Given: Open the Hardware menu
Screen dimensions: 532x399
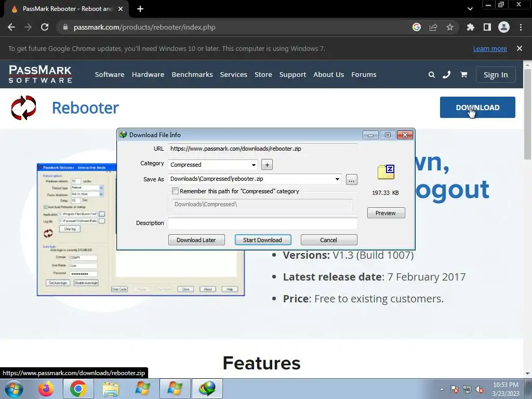Looking at the screenshot, I should click(148, 74).
